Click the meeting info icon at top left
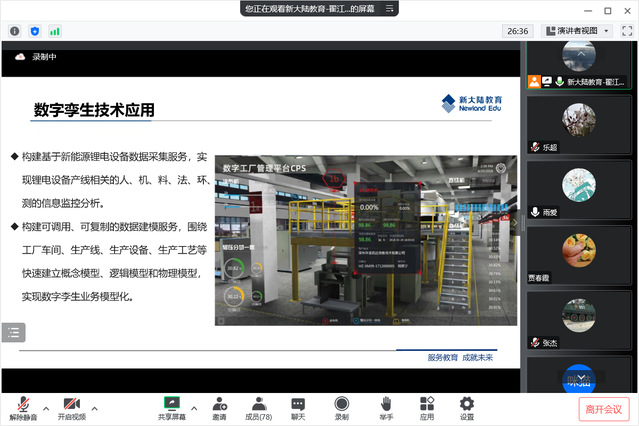The height and width of the screenshot is (426, 639). tap(15, 31)
